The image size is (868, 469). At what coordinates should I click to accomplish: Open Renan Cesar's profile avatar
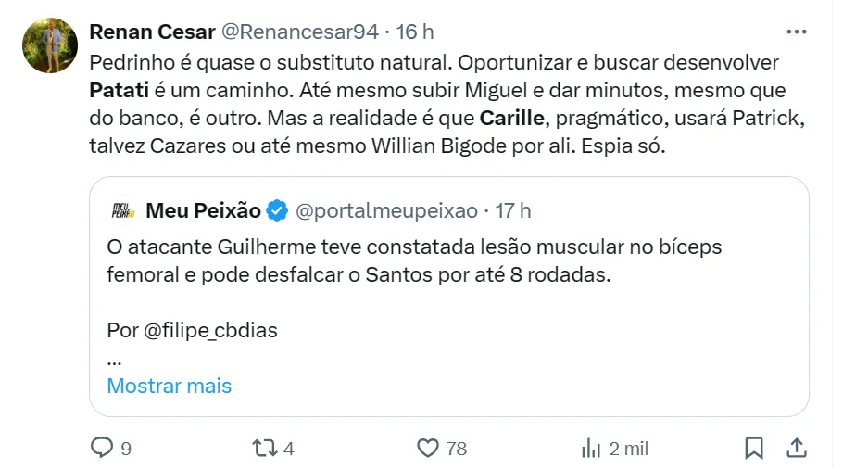click(49, 45)
